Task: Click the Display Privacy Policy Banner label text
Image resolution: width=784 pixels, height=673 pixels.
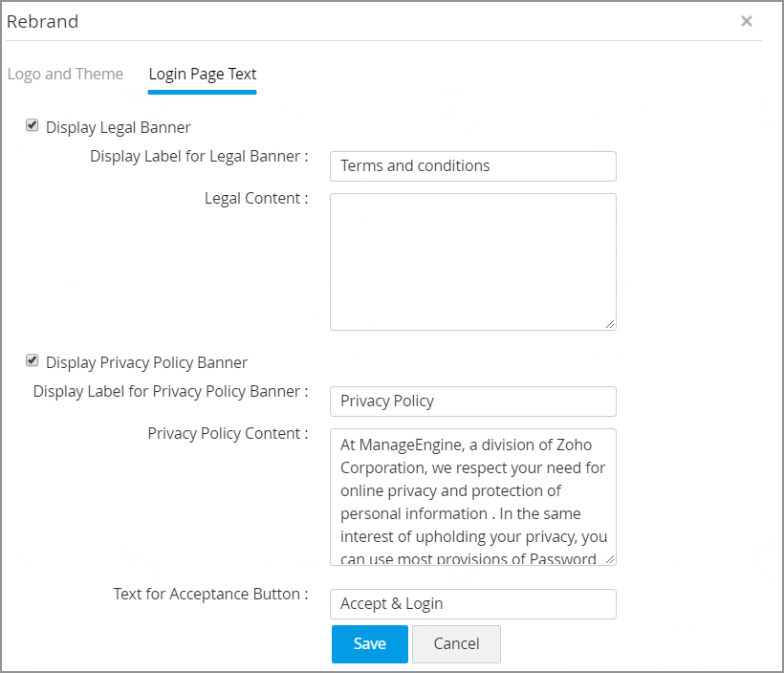Action: point(146,362)
